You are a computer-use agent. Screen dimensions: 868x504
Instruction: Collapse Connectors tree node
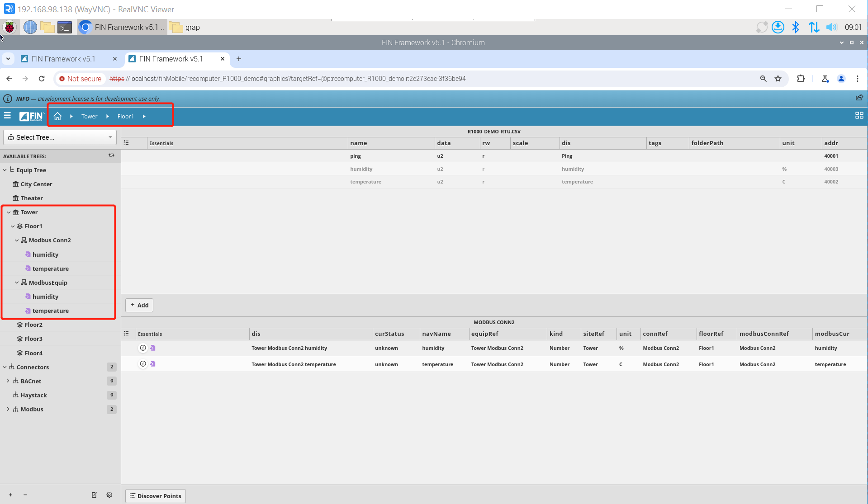[x=5, y=367]
